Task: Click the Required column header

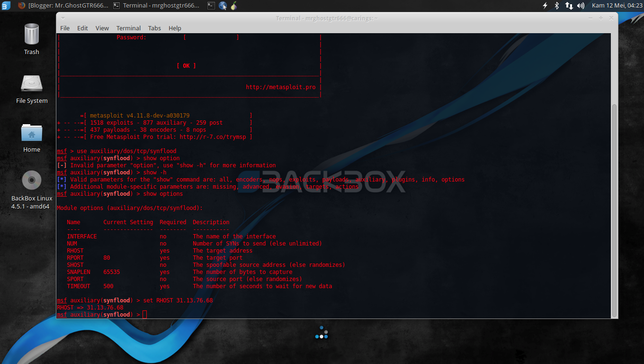Action: click(x=173, y=222)
